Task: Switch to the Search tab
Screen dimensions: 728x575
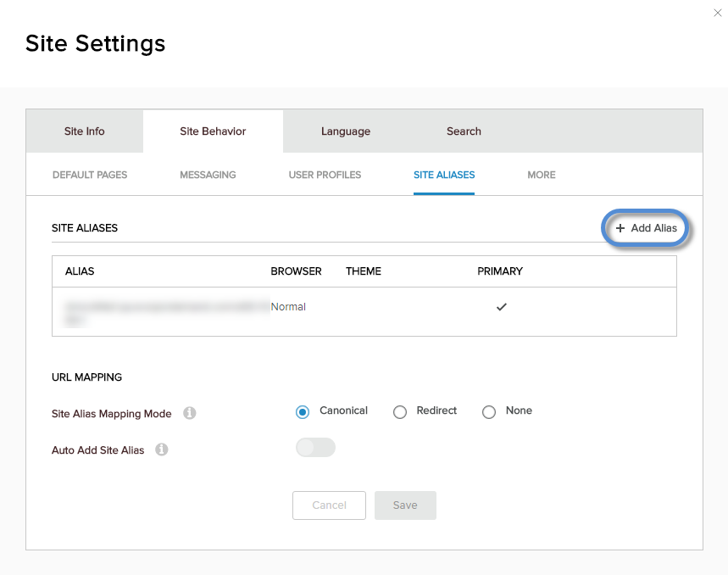Action: click(x=464, y=131)
